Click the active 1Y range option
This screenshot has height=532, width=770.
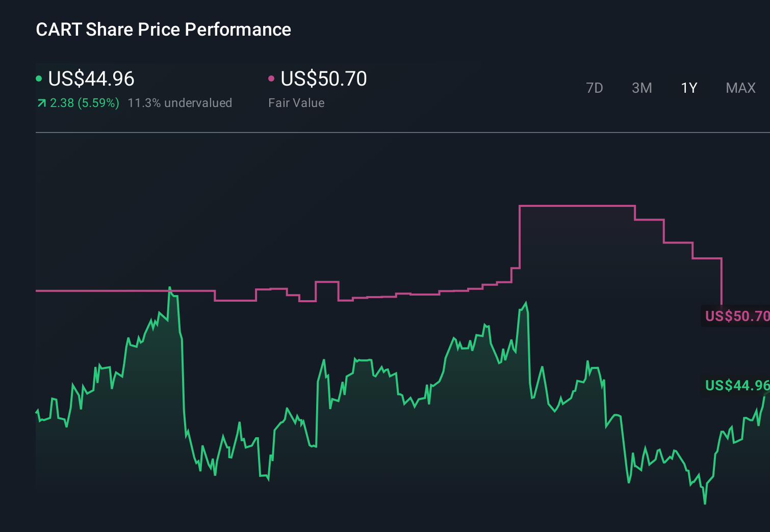coord(688,88)
